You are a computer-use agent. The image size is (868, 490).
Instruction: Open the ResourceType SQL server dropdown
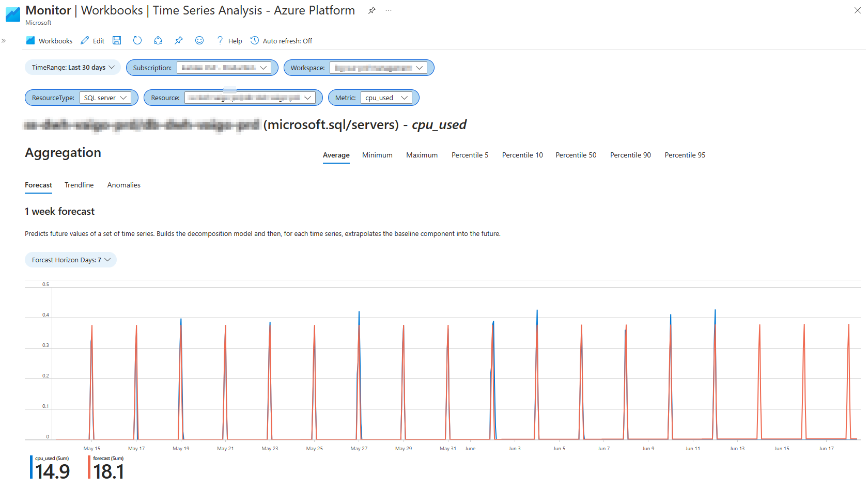point(105,98)
